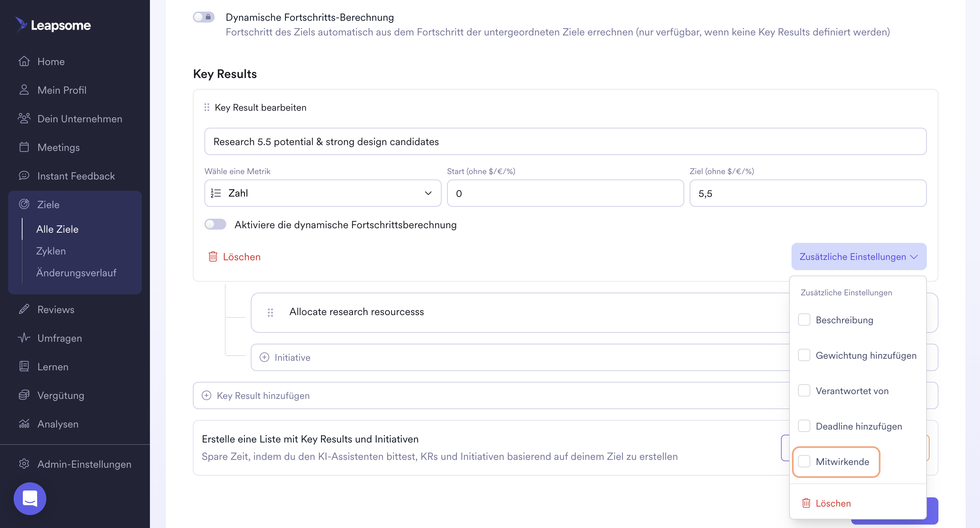Screen dimensions: 980x528
Task: Click the Key Result title input field
Action: [x=565, y=141]
